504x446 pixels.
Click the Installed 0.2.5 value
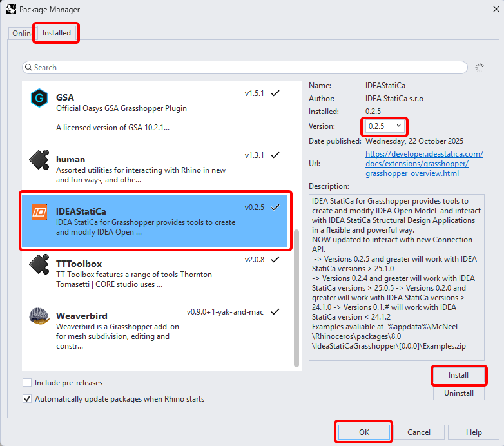(x=373, y=111)
